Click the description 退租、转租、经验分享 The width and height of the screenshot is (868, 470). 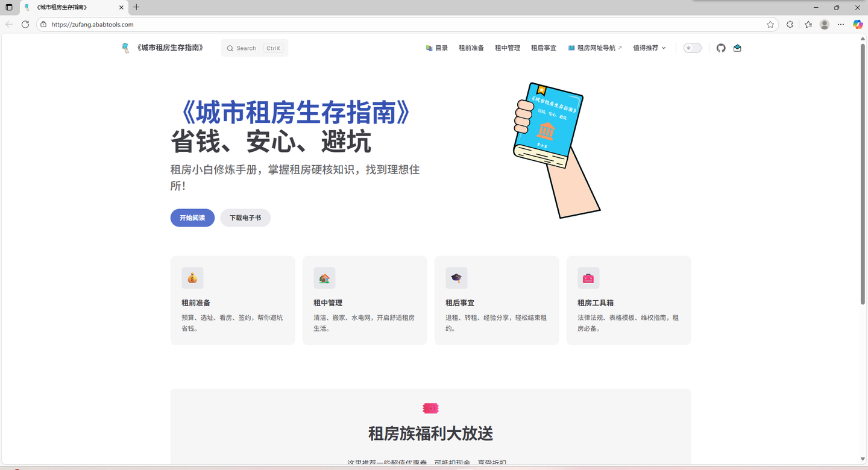coord(496,323)
